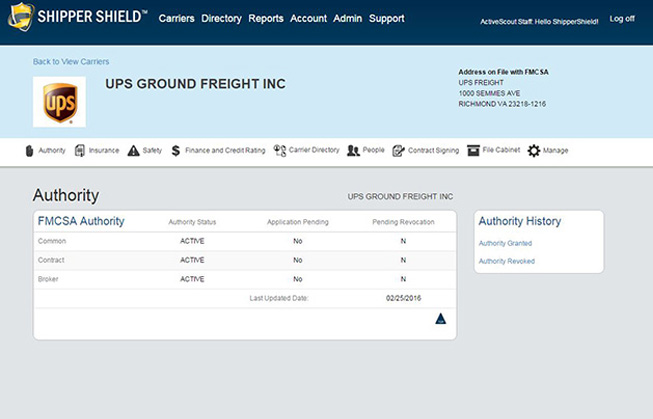Click the Carrier Directory icon

pyautogui.click(x=280, y=150)
